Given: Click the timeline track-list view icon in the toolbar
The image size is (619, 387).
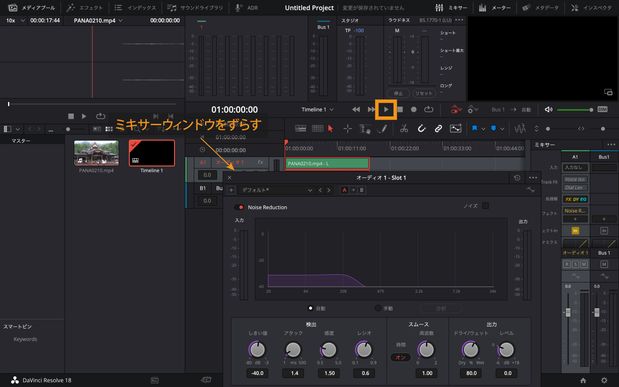Looking at the screenshot, I should click(x=318, y=129).
